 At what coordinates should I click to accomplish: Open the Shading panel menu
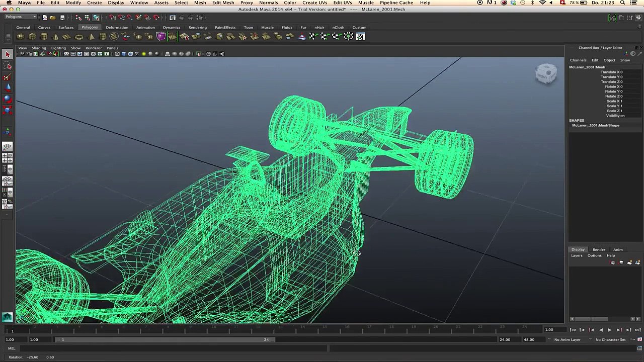click(x=39, y=48)
